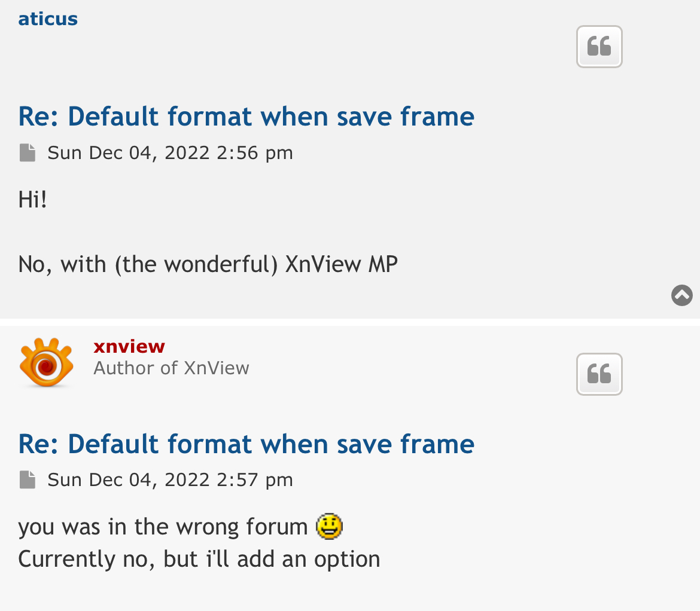Open aticus's user profile
The height and width of the screenshot is (611, 700).
tap(48, 19)
